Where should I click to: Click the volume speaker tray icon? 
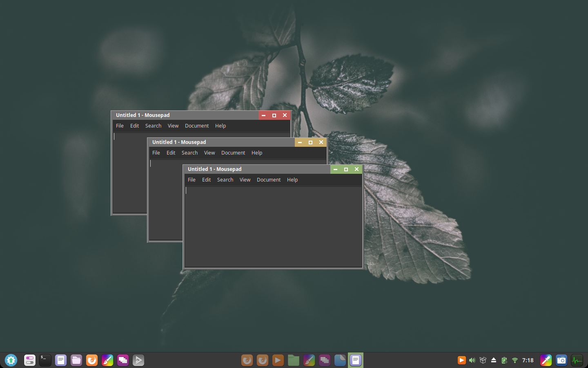472,360
